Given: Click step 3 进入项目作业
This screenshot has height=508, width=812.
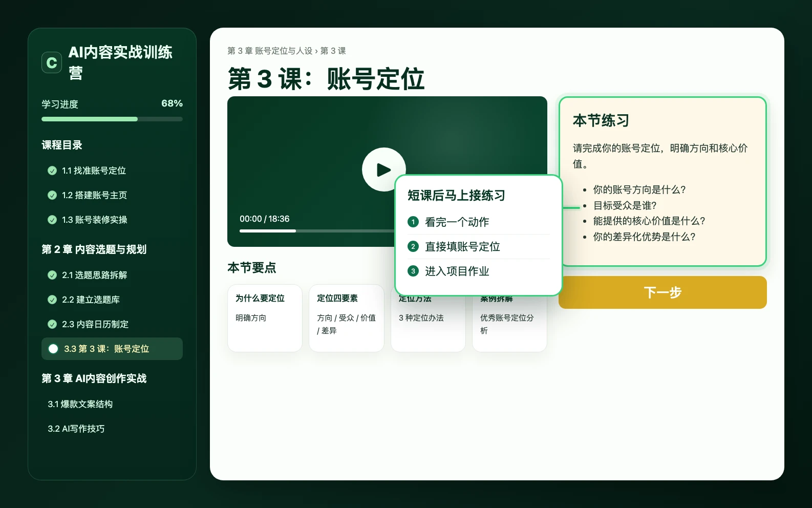Looking at the screenshot, I should point(478,271).
